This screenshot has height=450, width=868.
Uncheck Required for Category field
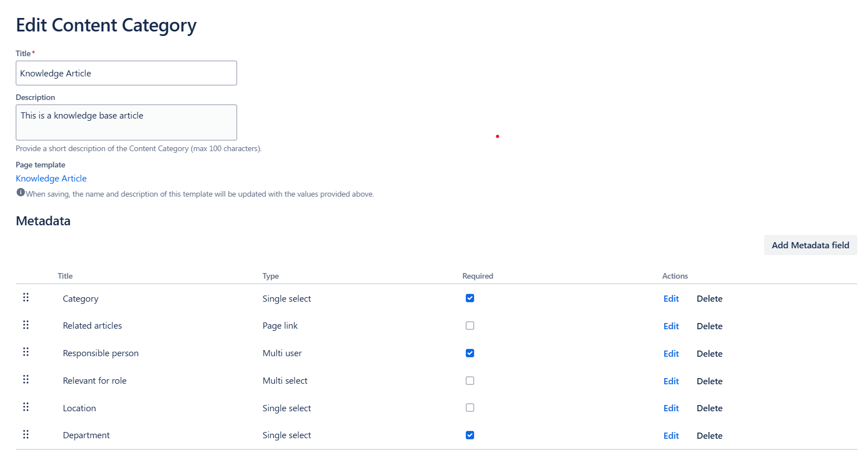tap(470, 298)
